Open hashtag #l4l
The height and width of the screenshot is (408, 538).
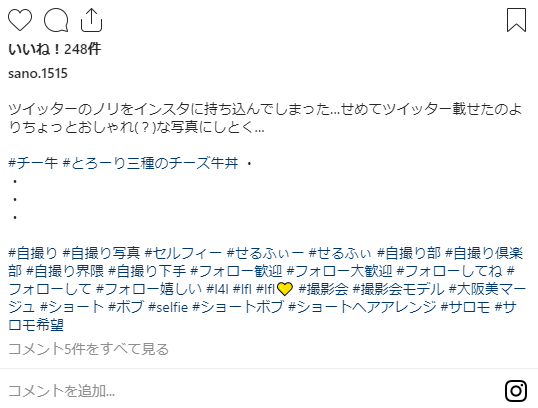click(217, 289)
